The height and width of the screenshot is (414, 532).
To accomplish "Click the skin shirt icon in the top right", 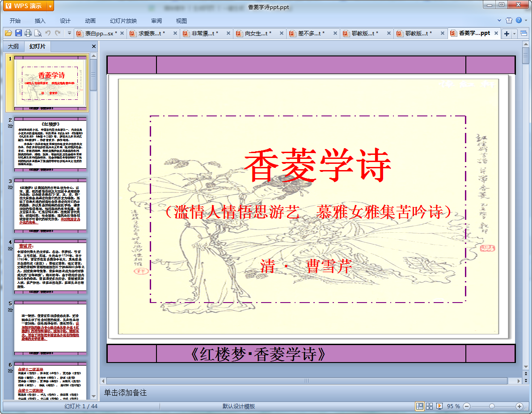I will 509,21.
